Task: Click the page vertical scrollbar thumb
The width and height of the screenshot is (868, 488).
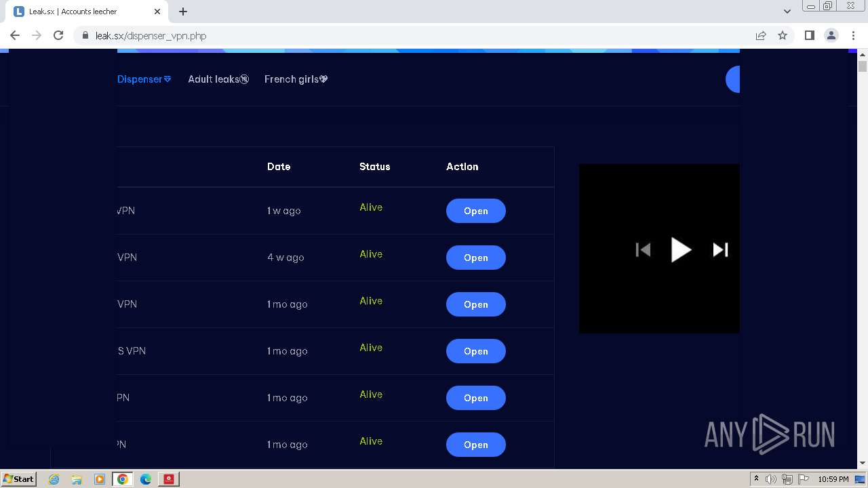Action: (x=863, y=66)
